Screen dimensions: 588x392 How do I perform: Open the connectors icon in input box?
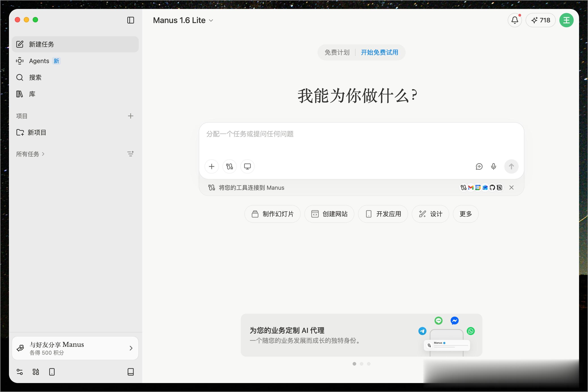tap(229, 166)
